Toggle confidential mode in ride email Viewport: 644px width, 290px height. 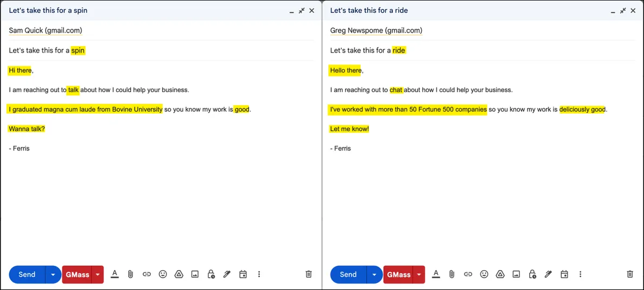tap(532, 274)
